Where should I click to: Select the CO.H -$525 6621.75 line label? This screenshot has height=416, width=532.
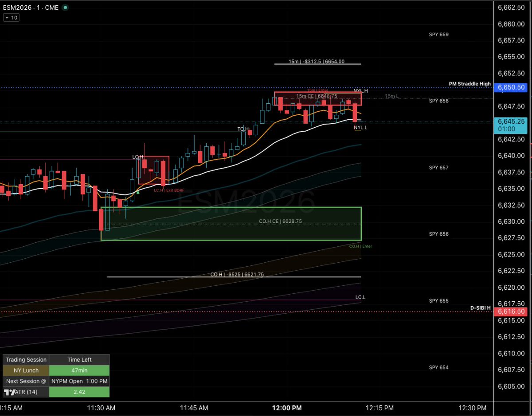click(x=237, y=274)
